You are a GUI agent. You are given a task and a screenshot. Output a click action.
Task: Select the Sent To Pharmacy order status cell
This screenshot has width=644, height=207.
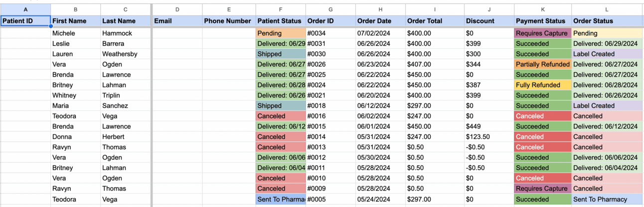pos(607,199)
